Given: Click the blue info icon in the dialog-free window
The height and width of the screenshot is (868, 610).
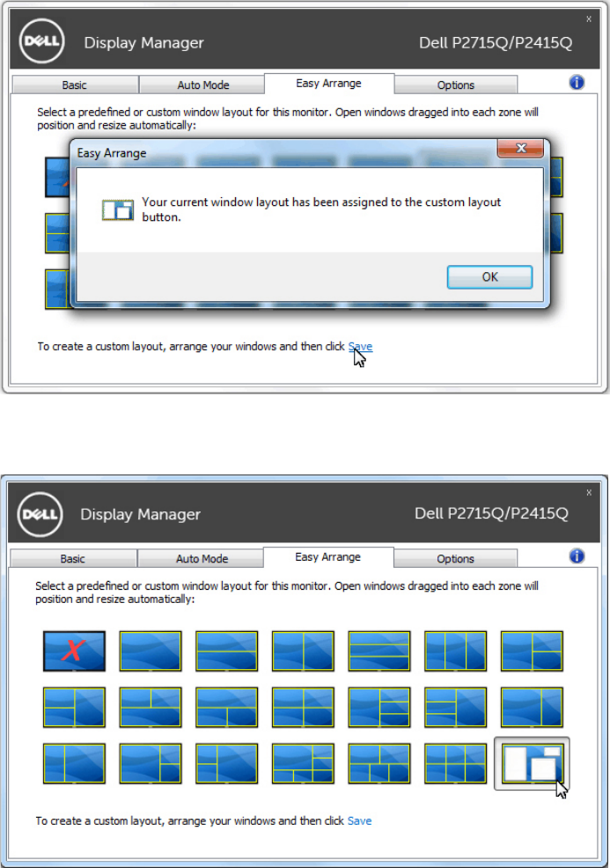Looking at the screenshot, I should click(577, 555).
